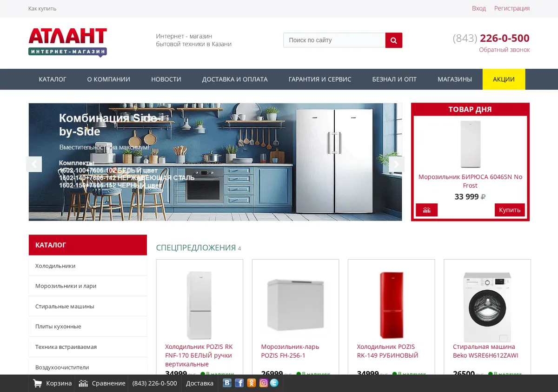The width and height of the screenshot is (558, 392).
Task: Open the Odnoklassniki social icon
Action: [x=251, y=383]
